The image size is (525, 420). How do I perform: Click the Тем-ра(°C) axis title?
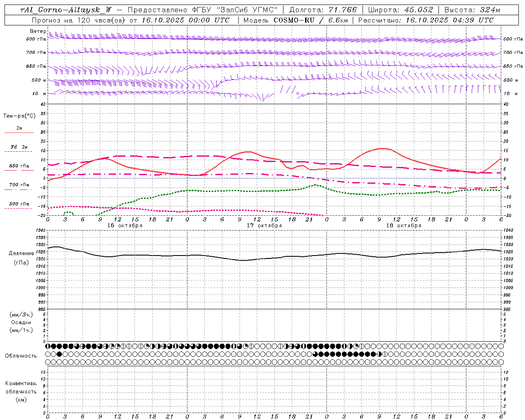(x=19, y=116)
